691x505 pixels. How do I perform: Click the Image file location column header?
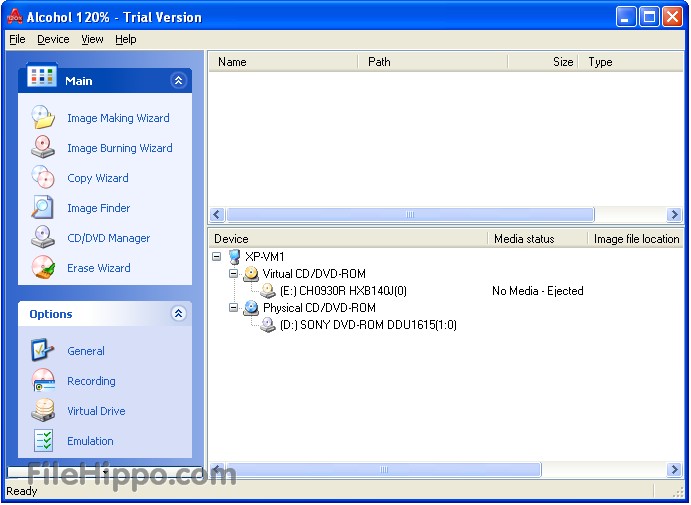(636, 239)
